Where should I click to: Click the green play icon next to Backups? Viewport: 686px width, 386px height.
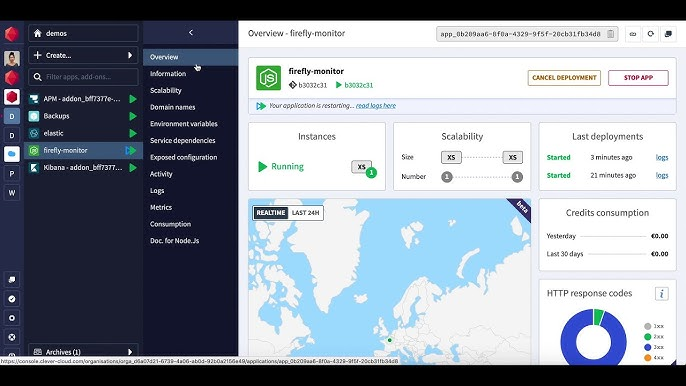133,116
